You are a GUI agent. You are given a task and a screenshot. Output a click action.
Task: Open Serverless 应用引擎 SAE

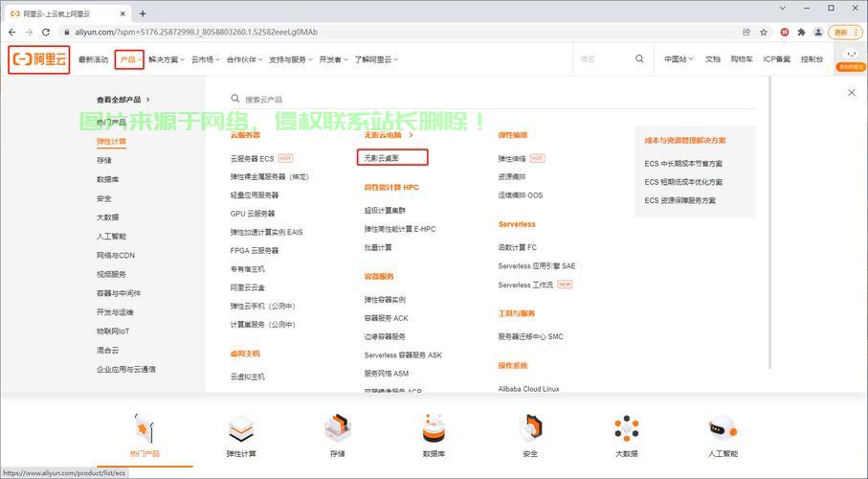point(537,266)
